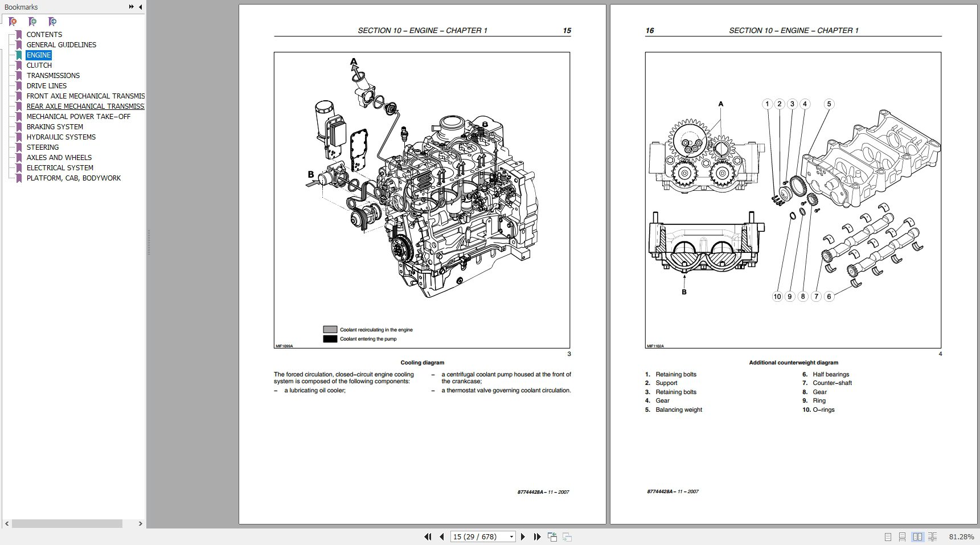The image size is (980, 545).
Task: Click the double-chevron panel options toggle
Action: pos(130,7)
